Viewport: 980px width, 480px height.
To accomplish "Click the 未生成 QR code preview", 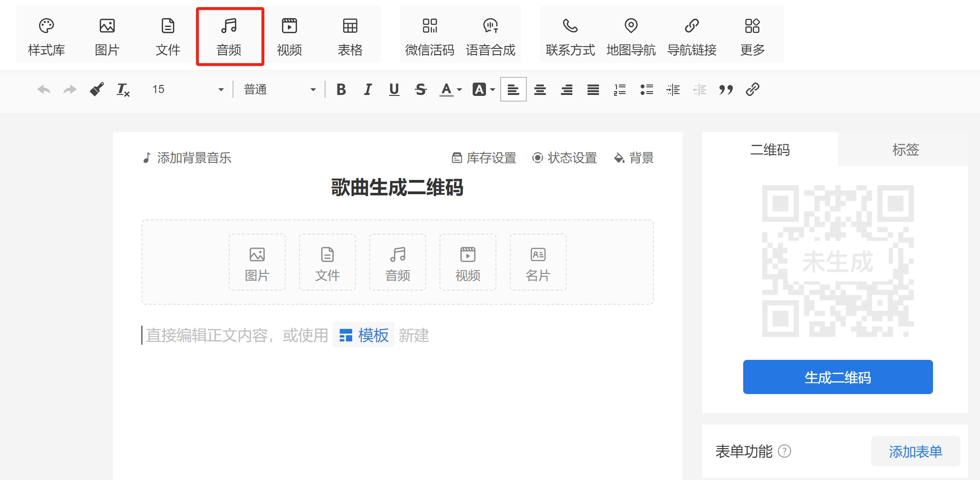I will pos(838,261).
